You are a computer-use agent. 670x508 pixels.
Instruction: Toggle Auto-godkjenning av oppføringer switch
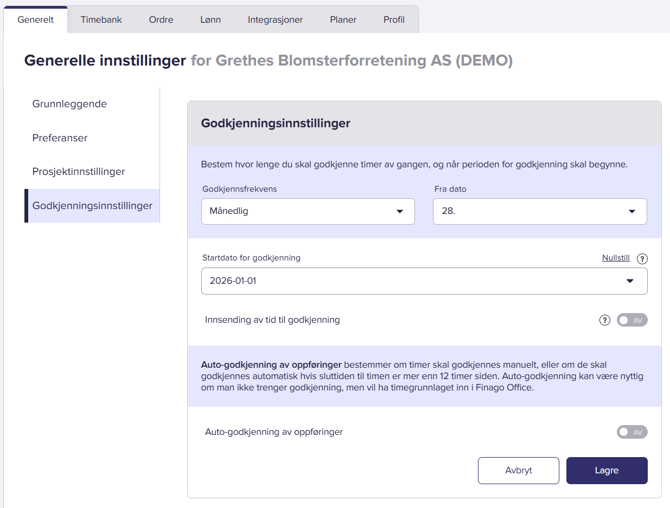(x=631, y=432)
